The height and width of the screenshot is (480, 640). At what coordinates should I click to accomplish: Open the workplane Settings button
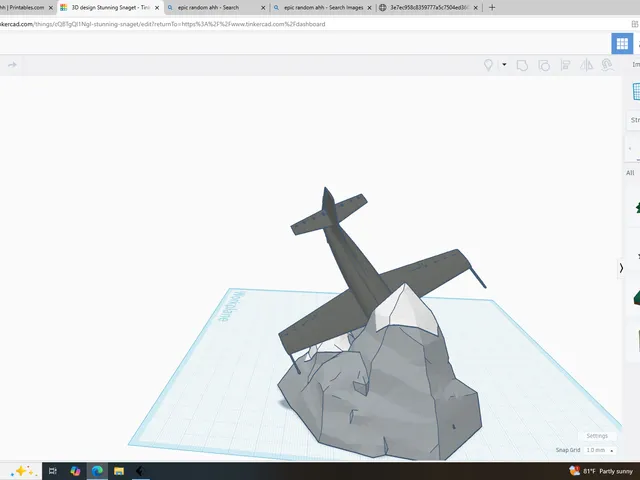[597, 436]
